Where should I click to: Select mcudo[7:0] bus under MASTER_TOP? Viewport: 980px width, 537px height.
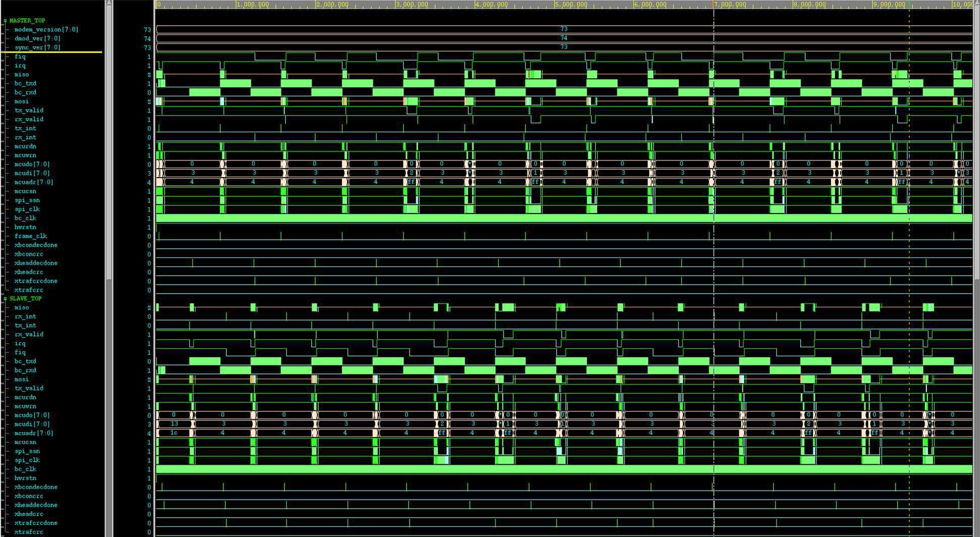[x=32, y=165]
